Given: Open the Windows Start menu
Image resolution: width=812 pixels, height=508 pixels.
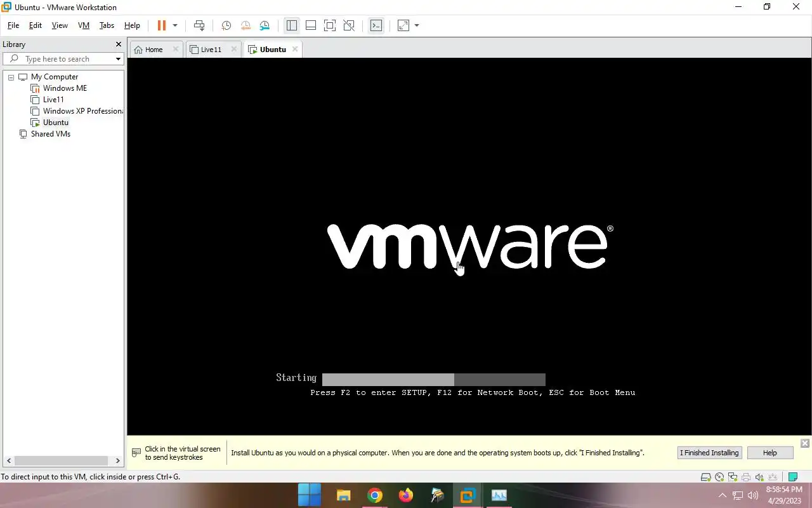Looking at the screenshot, I should 310,495.
